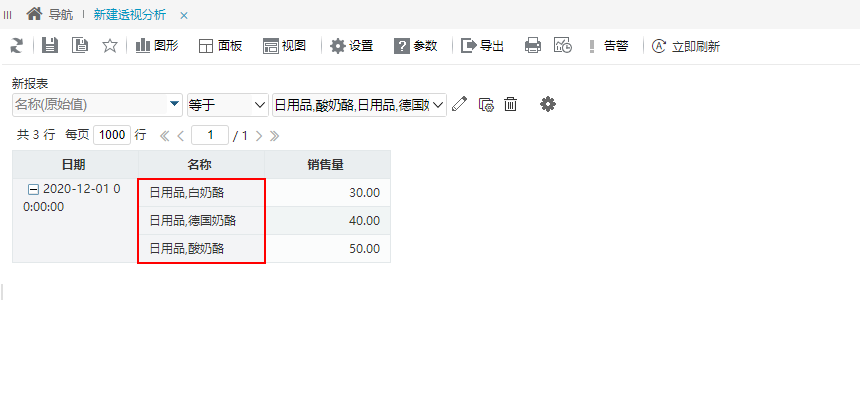The image size is (860, 405).
Task: Print the report using printer icon
Action: tap(533, 46)
